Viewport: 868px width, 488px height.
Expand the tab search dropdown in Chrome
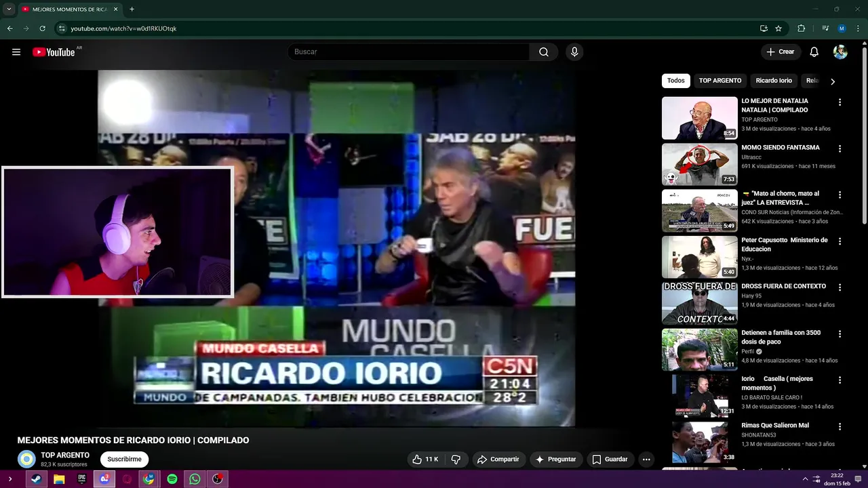pyautogui.click(x=9, y=9)
